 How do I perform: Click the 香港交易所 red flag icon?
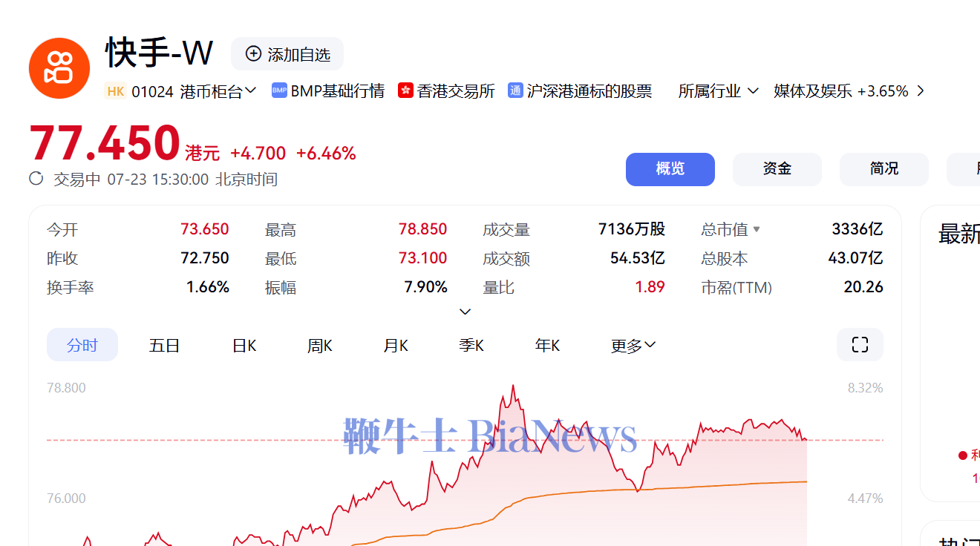(x=405, y=91)
